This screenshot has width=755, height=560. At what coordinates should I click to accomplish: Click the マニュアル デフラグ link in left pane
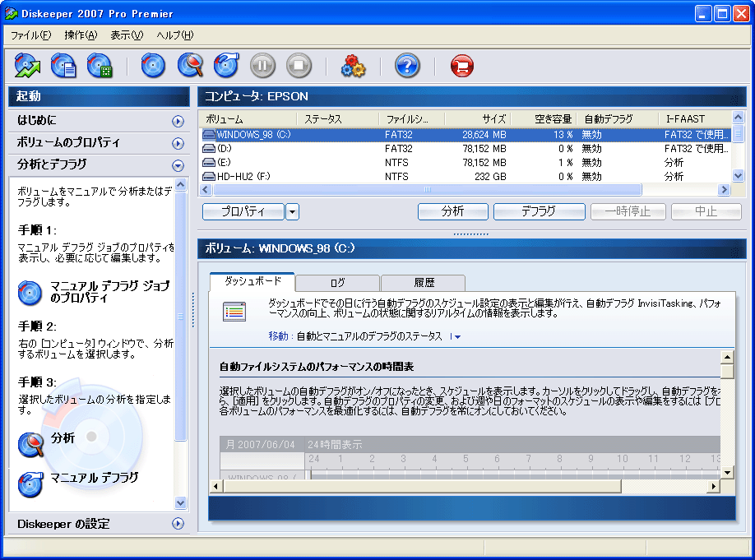click(x=95, y=478)
